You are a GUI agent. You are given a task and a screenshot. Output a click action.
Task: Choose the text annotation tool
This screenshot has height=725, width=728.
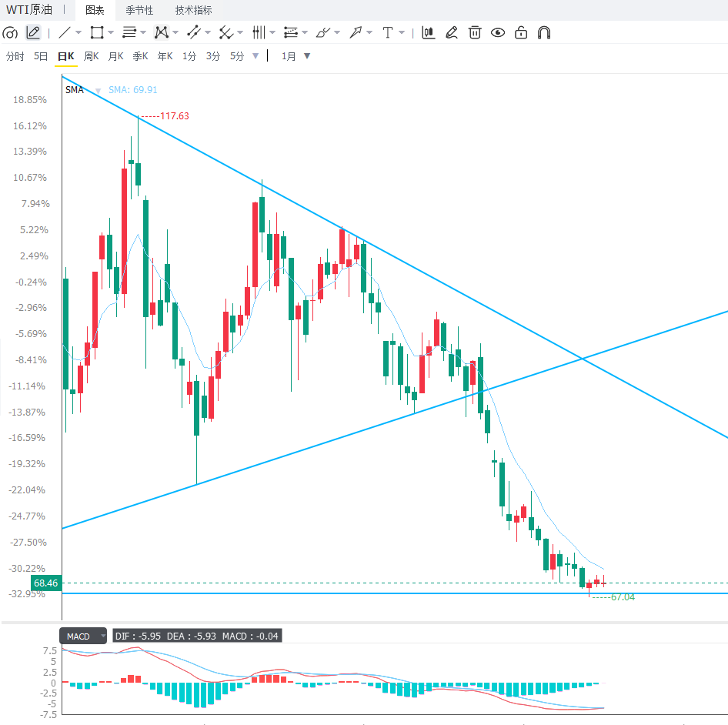point(388,32)
